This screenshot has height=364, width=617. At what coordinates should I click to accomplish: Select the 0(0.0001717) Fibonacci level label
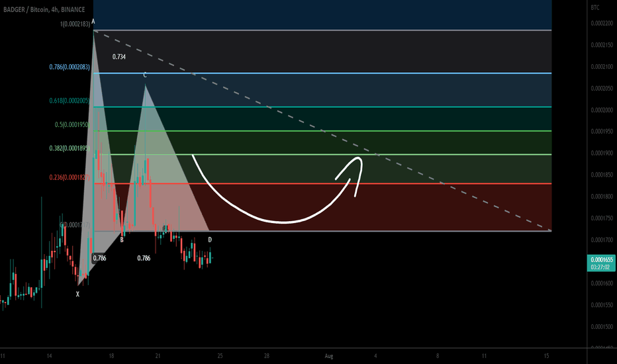click(75, 225)
